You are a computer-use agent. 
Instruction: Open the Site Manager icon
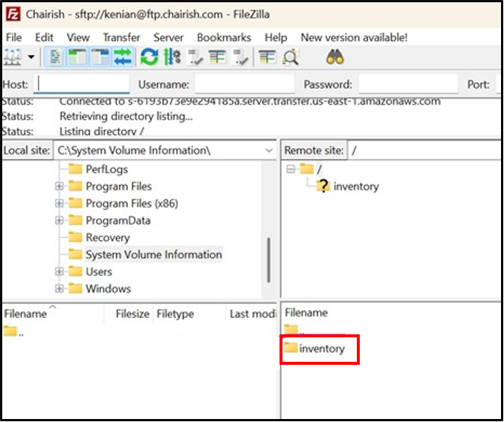(12, 58)
